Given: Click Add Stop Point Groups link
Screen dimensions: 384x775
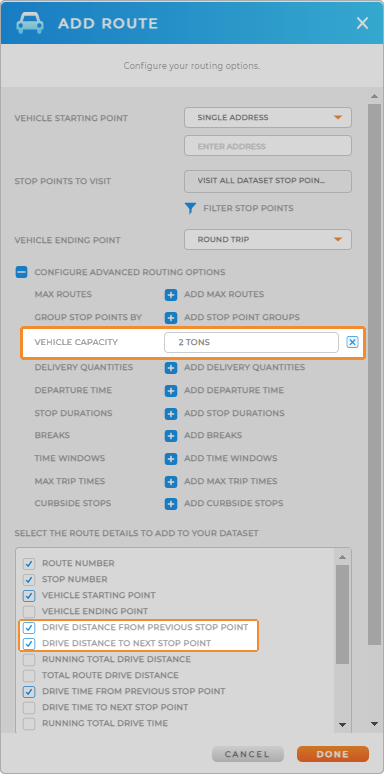Looking at the screenshot, I should coord(242,317).
